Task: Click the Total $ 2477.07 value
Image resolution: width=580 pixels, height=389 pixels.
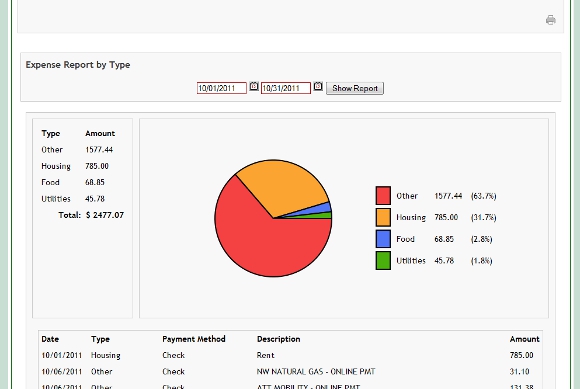Action: pos(105,215)
